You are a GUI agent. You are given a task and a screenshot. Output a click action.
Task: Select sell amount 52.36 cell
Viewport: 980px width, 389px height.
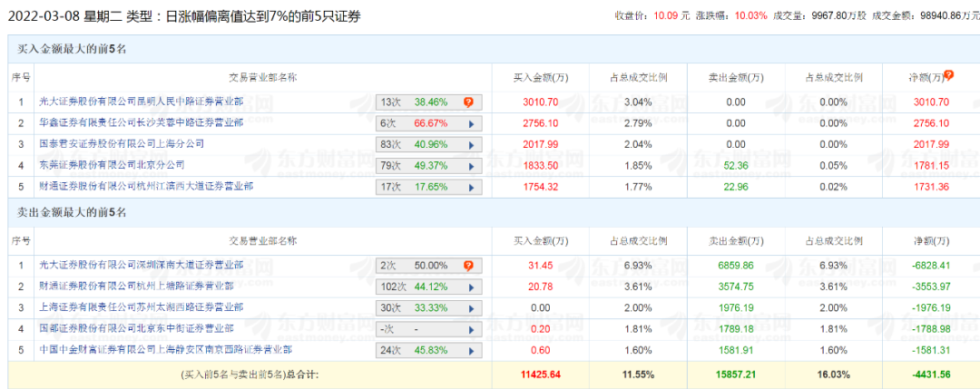(736, 165)
